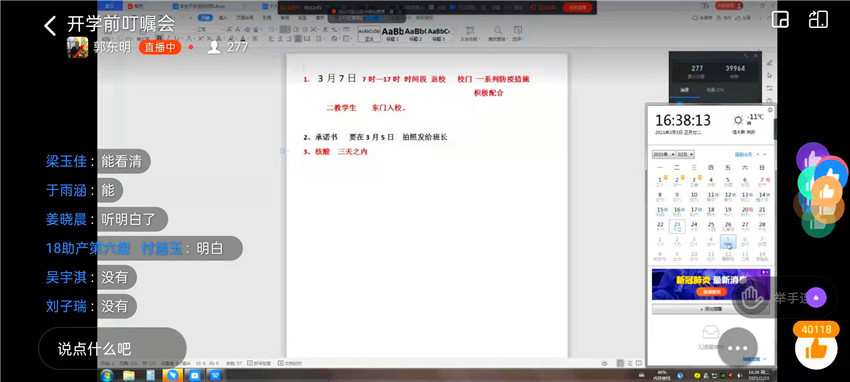Click the find and replace magnifier icon
Image resolution: width=850 pixels, height=382 pixels.
pyautogui.click(x=497, y=31)
